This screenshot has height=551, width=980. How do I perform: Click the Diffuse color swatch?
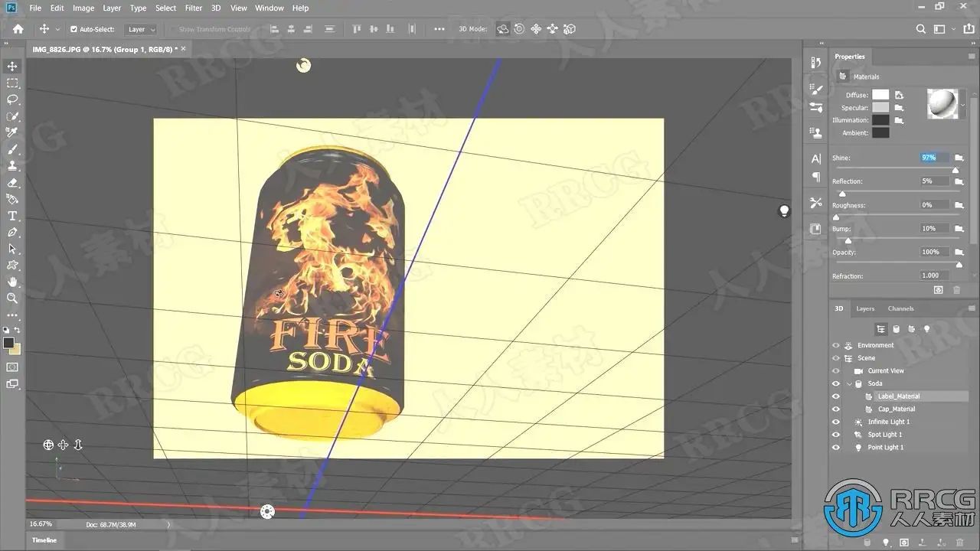click(x=880, y=95)
